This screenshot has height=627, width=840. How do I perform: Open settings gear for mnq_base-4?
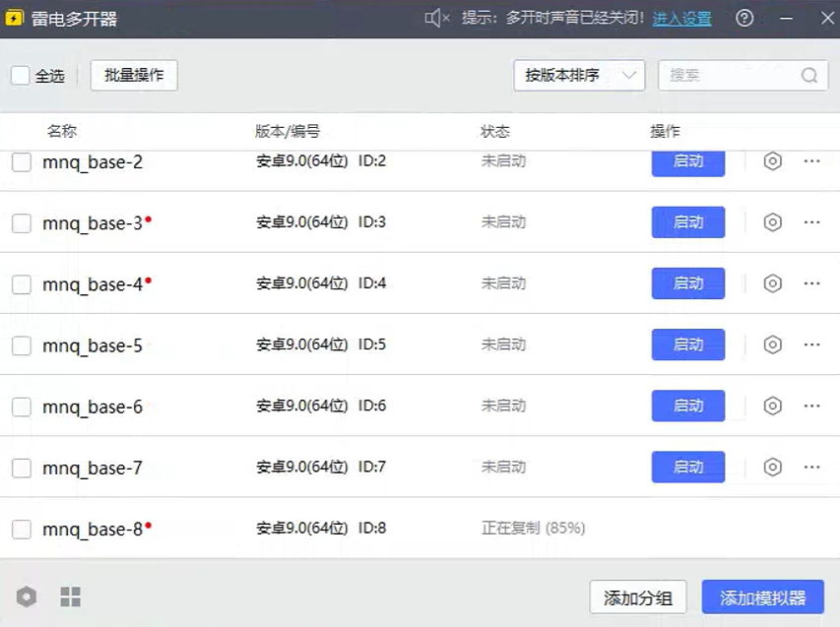pos(772,283)
